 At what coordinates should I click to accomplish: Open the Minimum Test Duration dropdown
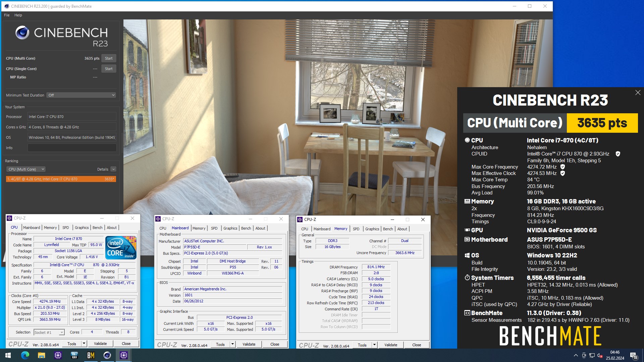[x=81, y=95]
